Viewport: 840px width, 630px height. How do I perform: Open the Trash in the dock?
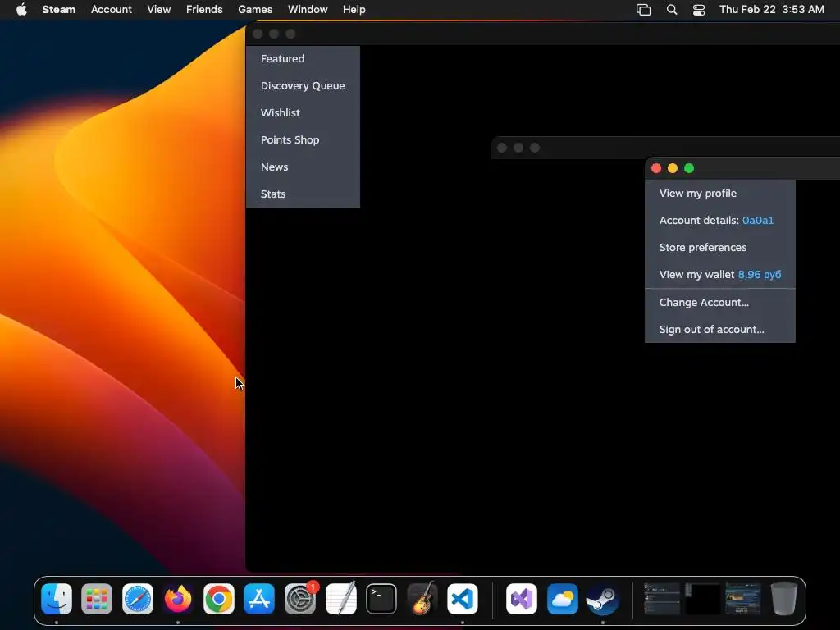783,598
